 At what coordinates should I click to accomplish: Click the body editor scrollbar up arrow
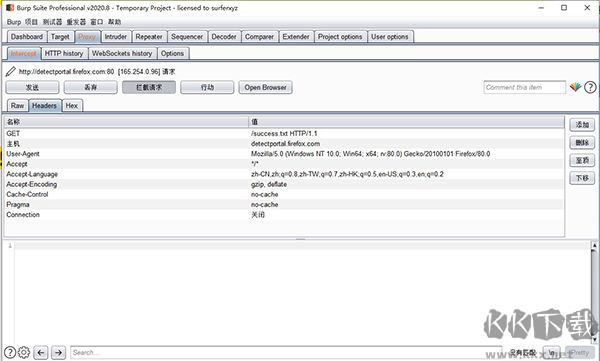[x=594, y=245]
